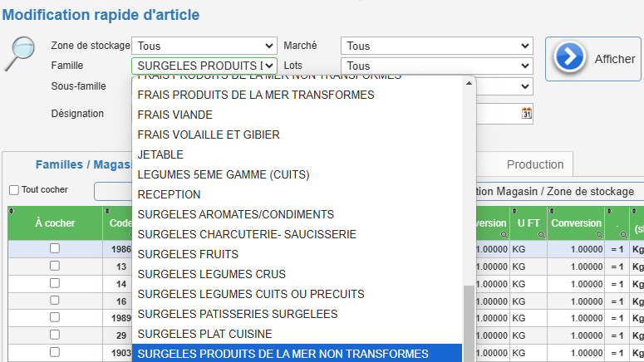The image size is (644, 362).
Task: Expand the Marché dropdown
Action: click(436, 46)
